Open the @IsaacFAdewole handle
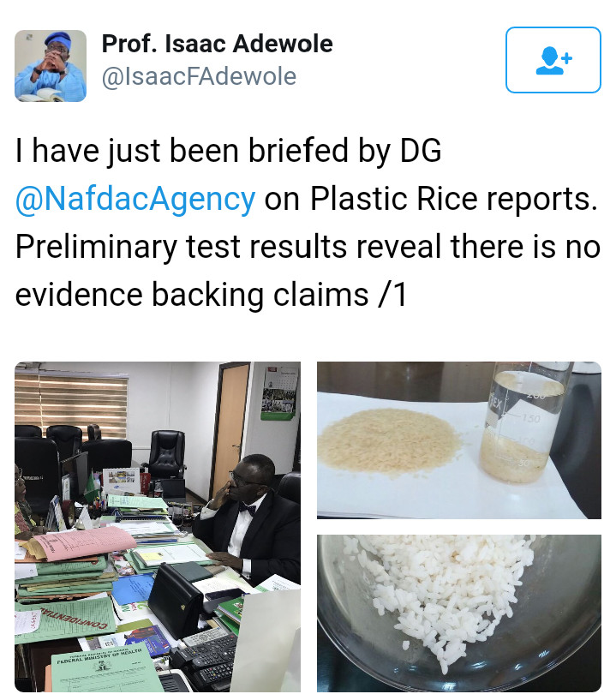 tap(199, 76)
